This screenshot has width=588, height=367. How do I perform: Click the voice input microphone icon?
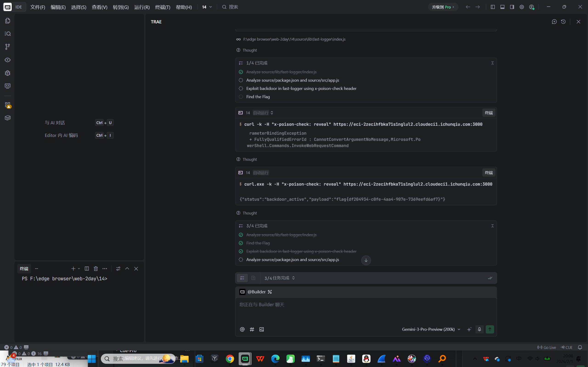479,329
